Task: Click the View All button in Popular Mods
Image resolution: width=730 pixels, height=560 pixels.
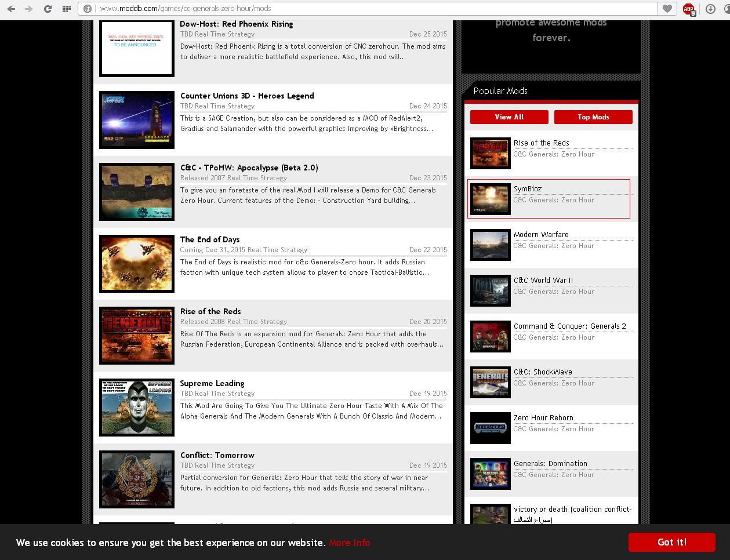Action: click(x=509, y=117)
